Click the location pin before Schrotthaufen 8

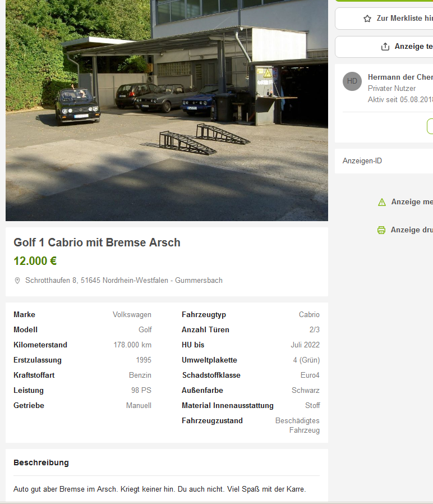(17, 281)
